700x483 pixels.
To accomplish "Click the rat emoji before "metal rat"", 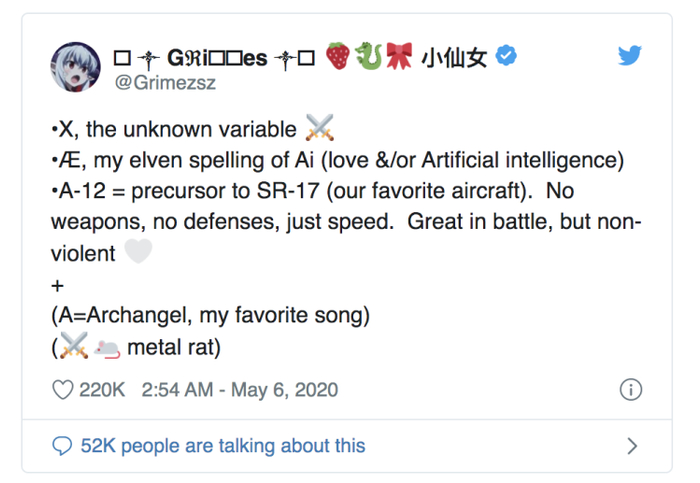I will [x=106, y=348].
